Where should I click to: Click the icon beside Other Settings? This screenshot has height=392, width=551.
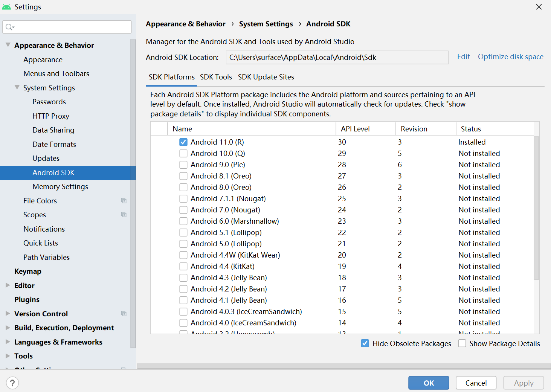point(124,369)
